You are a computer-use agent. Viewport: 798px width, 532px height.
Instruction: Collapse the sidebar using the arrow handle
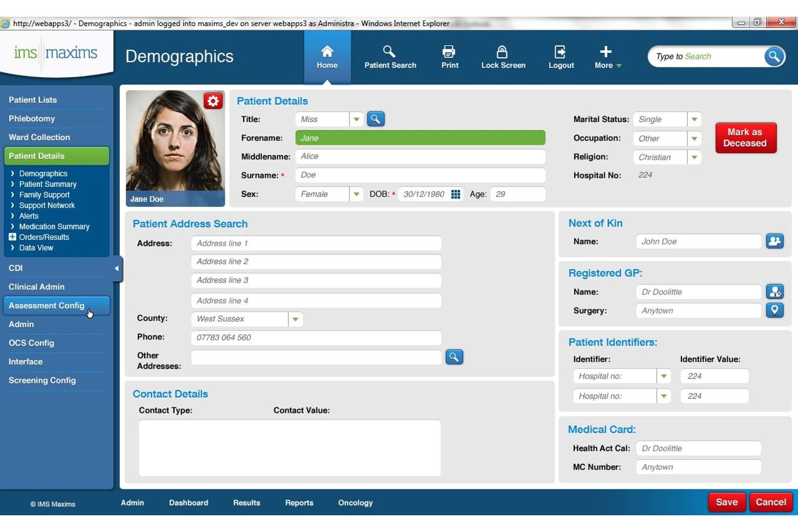coord(117,268)
